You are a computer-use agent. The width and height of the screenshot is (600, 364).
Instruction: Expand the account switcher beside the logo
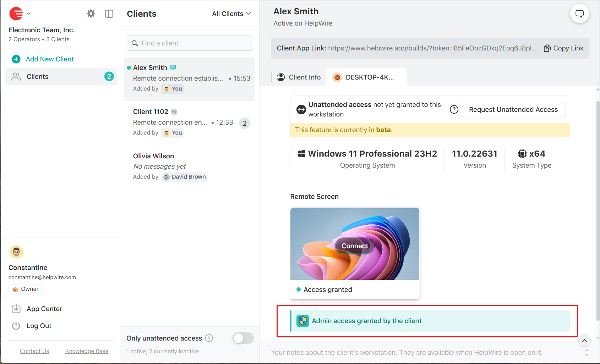coord(29,13)
